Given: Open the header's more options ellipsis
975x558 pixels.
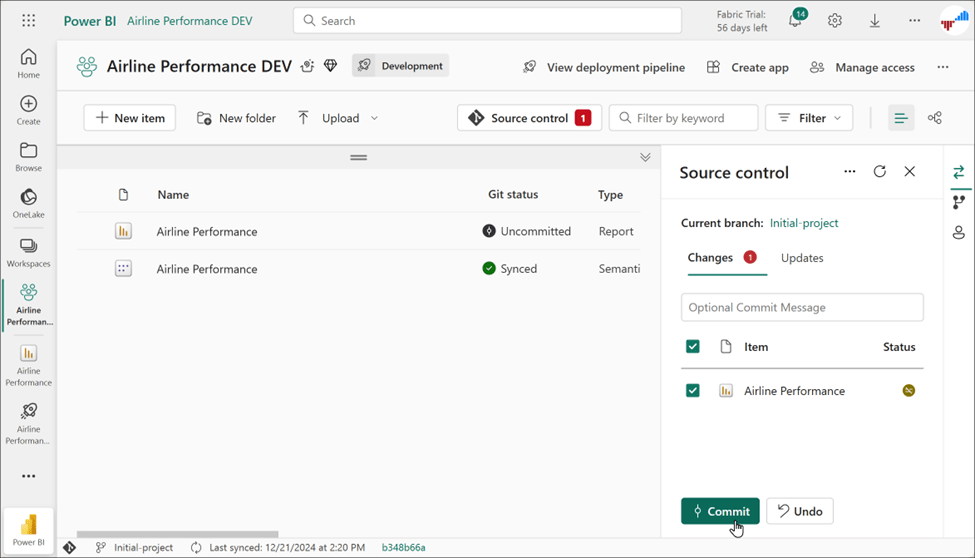Looking at the screenshot, I should [914, 21].
